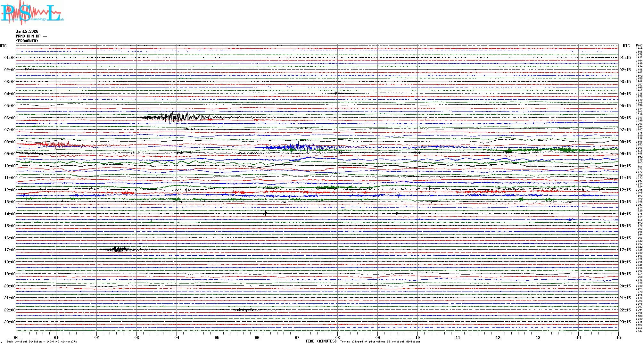
Task: Click the 08:15 label on right axis
Action: [x=625, y=142]
